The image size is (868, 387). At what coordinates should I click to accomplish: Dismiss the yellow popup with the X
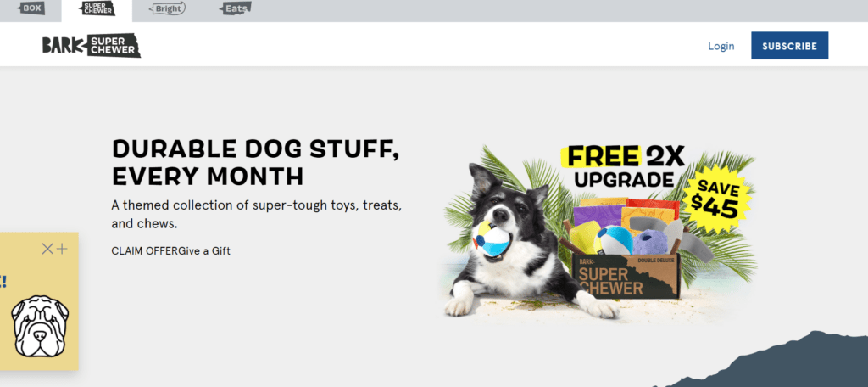click(x=47, y=249)
